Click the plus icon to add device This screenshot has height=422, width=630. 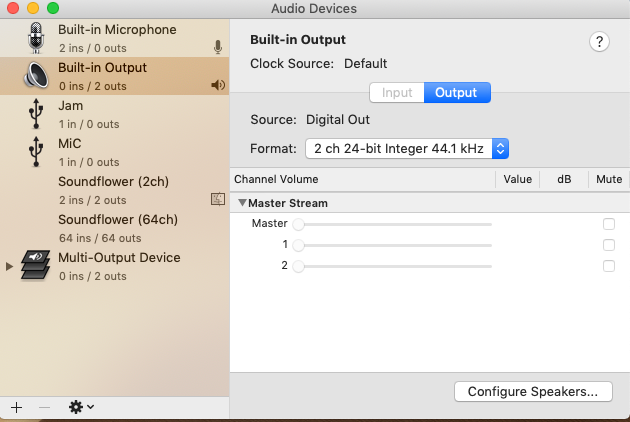pos(16,407)
